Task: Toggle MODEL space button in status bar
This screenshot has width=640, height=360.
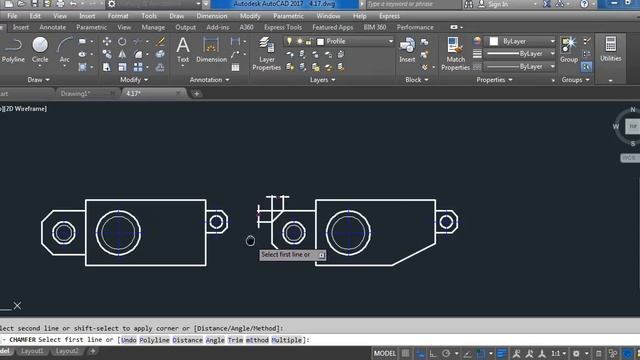Action: [x=385, y=353]
